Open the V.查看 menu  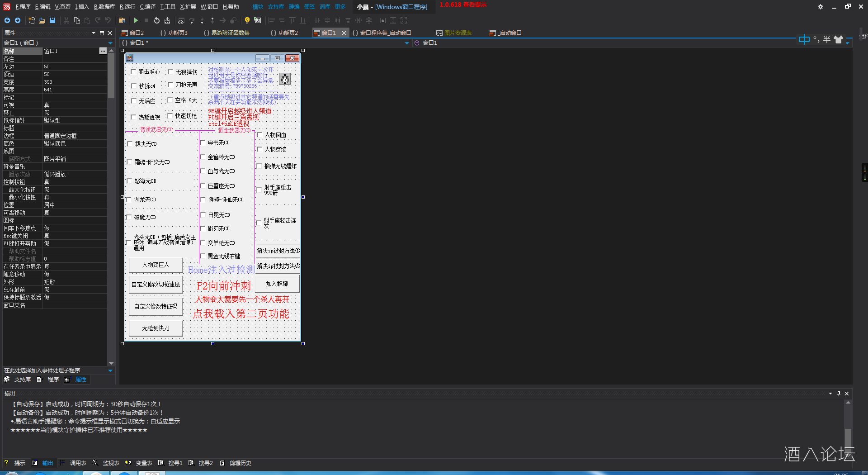62,6
